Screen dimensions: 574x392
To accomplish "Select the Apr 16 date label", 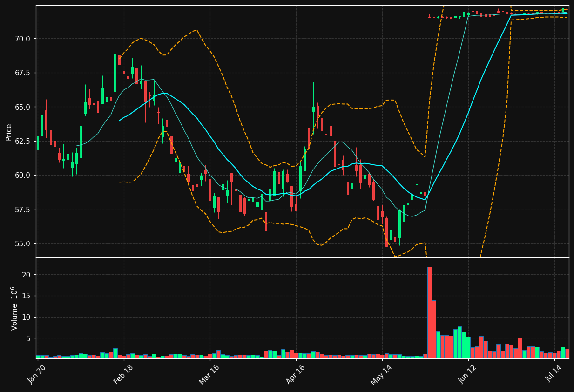I will tap(295, 374).
